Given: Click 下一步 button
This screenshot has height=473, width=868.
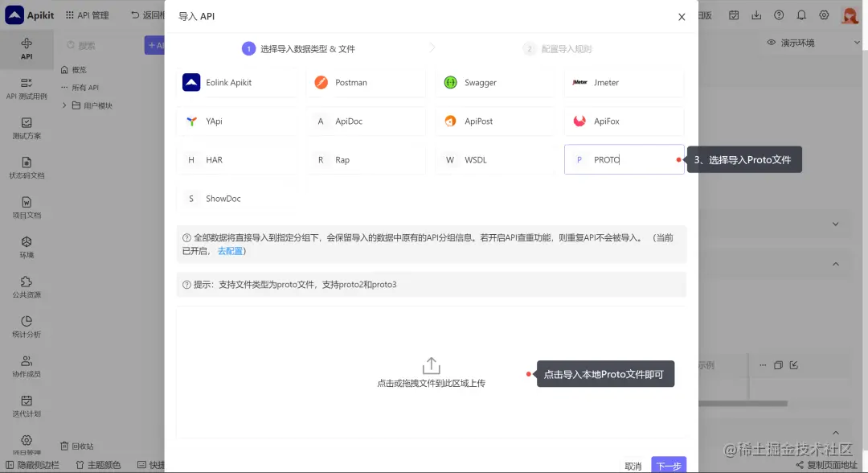Looking at the screenshot, I should 669,465.
